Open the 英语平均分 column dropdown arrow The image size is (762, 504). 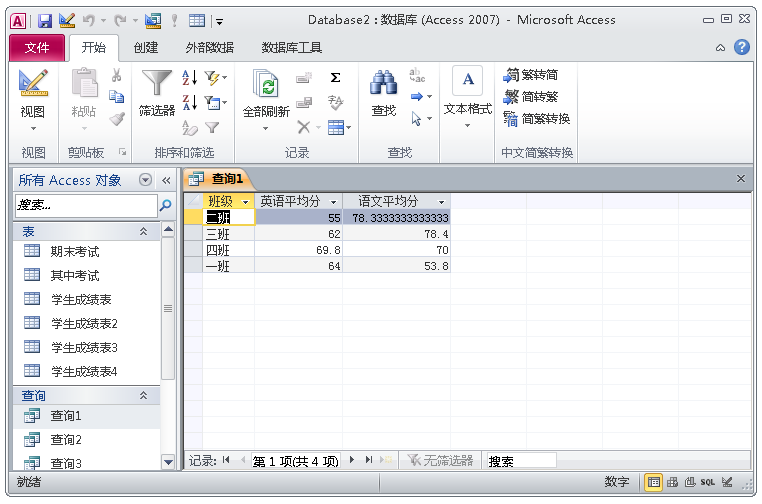[x=334, y=202]
